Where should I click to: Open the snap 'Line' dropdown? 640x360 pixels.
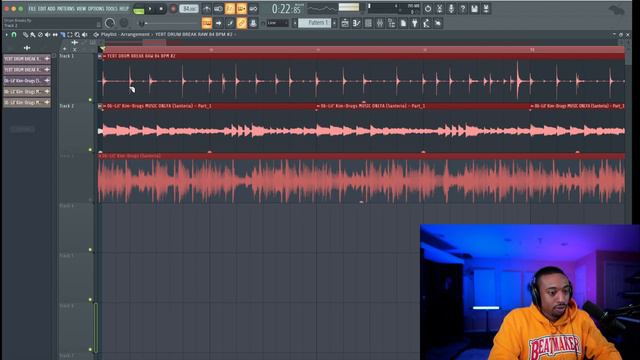pos(278,23)
